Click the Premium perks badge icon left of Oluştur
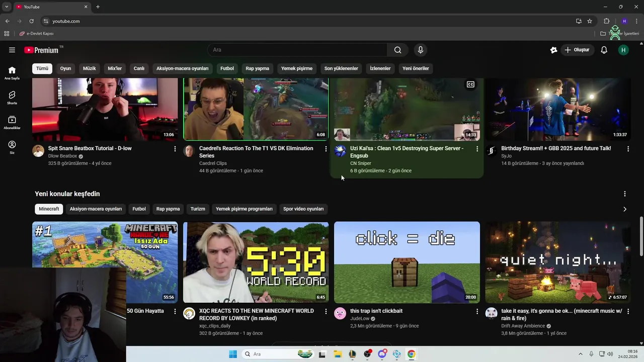Screen dimensions: 644x362 click(554, 50)
